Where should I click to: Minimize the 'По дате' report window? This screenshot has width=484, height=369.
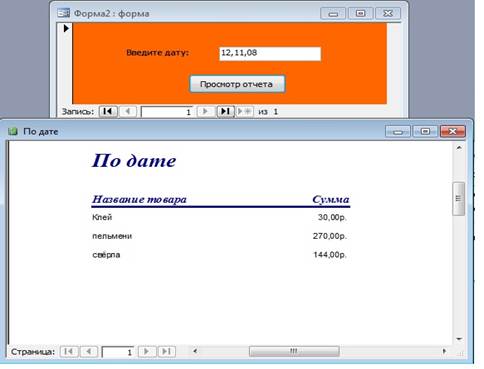(x=397, y=132)
